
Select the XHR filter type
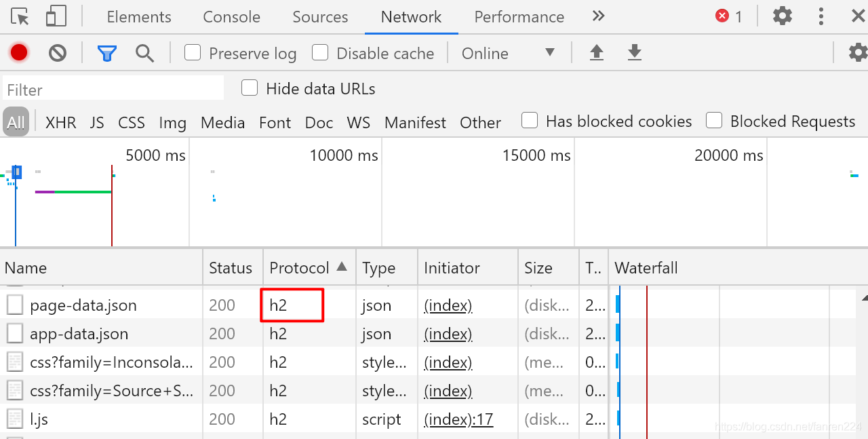[x=60, y=123]
